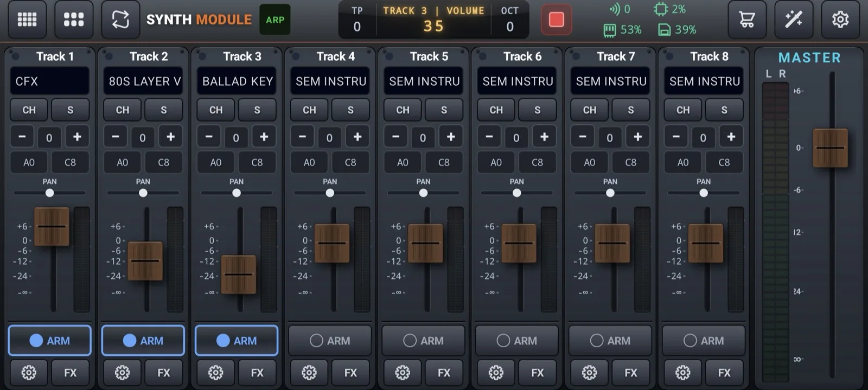Screen dimensions: 868x390
Task: Click Track 1 volume fader handle
Action: click(x=52, y=226)
